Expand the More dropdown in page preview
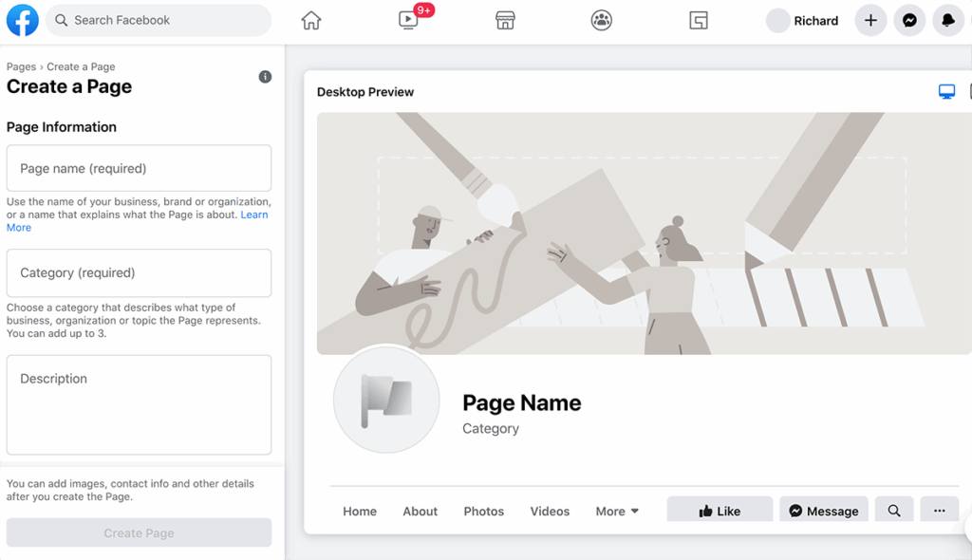 point(617,511)
